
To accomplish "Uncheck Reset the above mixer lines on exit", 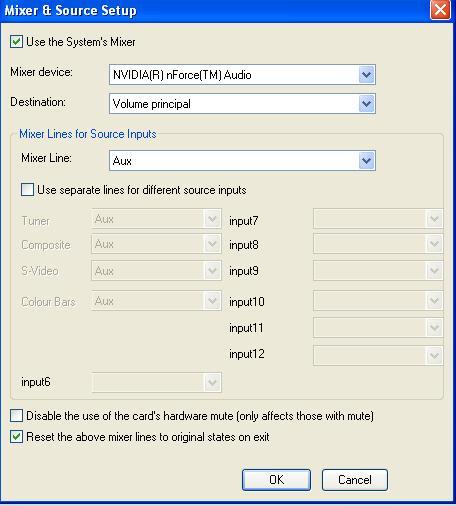I will pyautogui.click(x=16, y=437).
